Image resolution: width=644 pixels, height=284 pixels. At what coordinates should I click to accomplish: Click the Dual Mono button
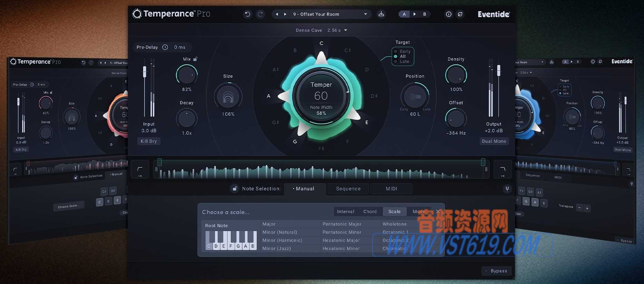(494, 141)
